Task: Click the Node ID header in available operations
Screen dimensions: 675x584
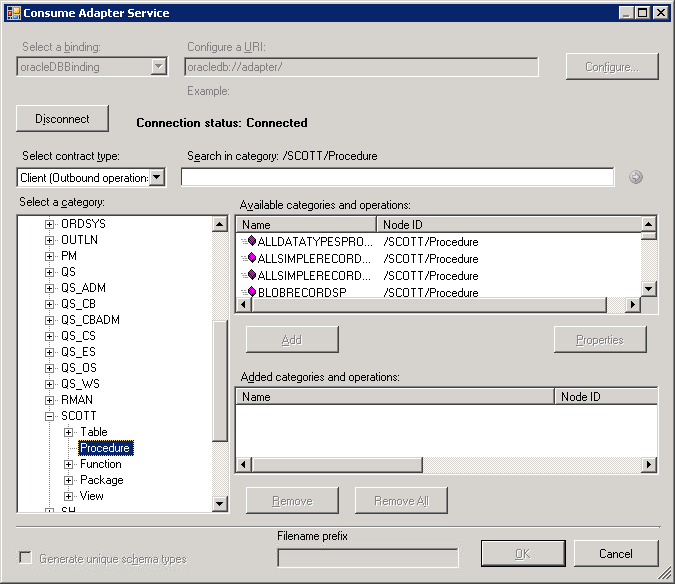Action: (509, 224)
